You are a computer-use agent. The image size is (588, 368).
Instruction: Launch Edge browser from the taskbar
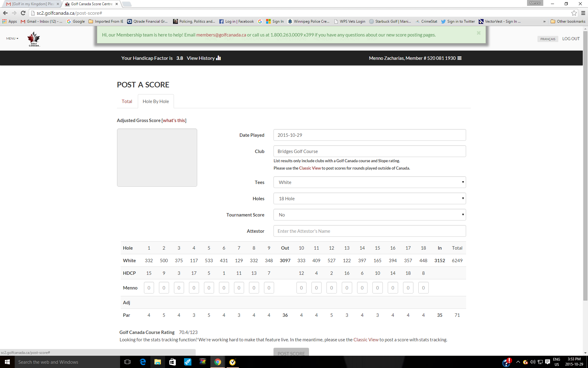(143, 362)
